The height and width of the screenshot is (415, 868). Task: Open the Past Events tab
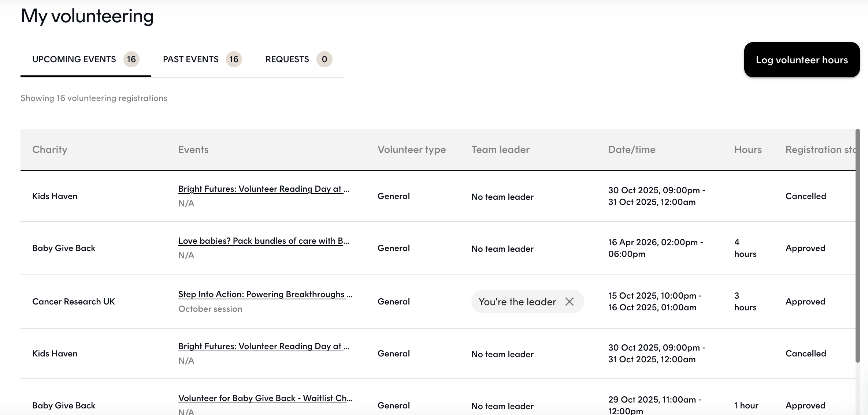202,59
